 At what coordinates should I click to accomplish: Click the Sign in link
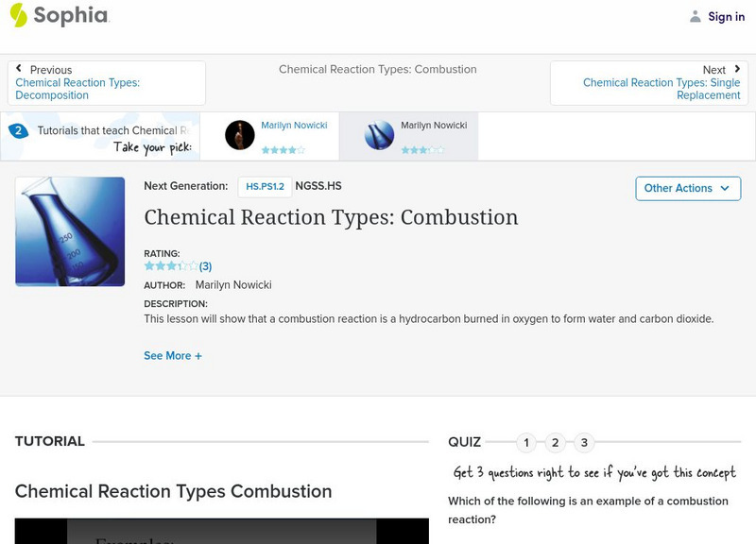click(x=726, y=16)
